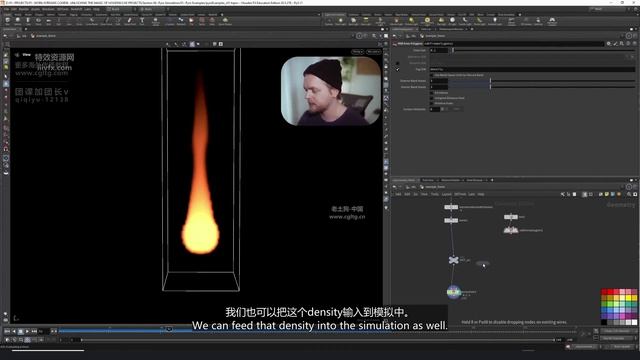640x360 pixels.
Task: Open the Windows menu in main menu bar
Action: tap(48, 9)
